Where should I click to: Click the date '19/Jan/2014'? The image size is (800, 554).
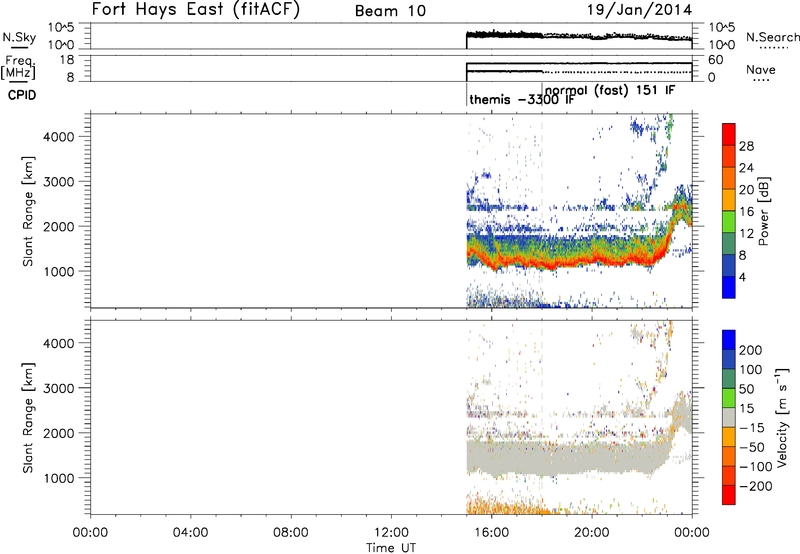[x=640, y=10]
